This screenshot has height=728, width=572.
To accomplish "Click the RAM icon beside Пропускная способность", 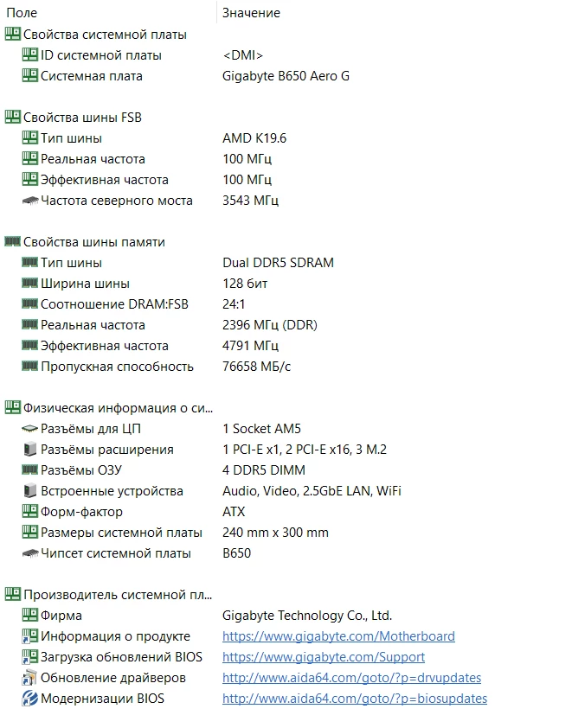I will pyautogui.click(x=29, y=367).
